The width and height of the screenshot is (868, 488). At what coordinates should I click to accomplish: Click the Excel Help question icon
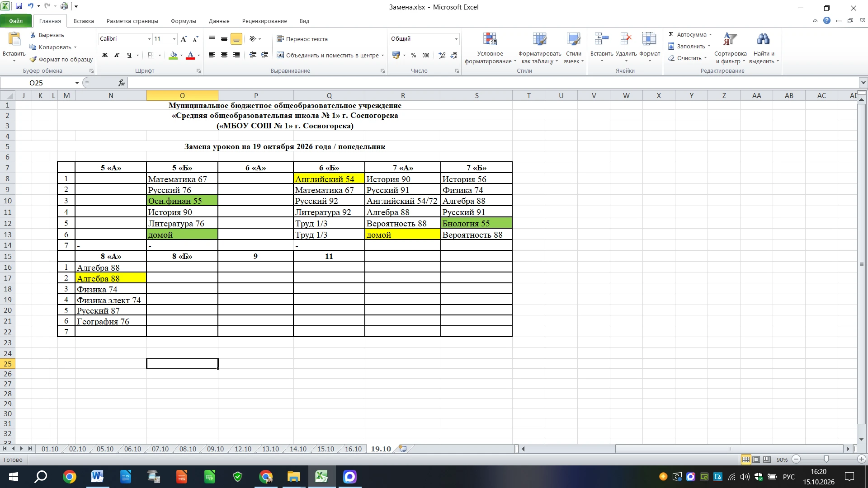tap(826, 21)
